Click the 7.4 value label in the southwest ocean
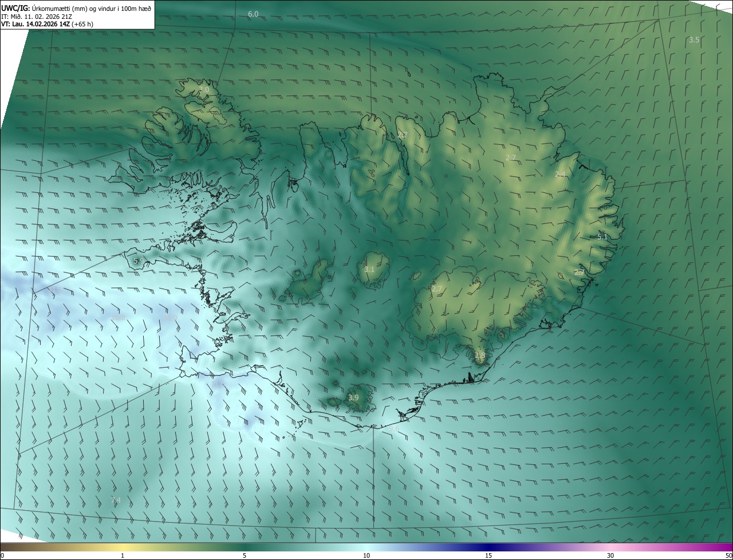733x560 pixels. tap(116, 500)
